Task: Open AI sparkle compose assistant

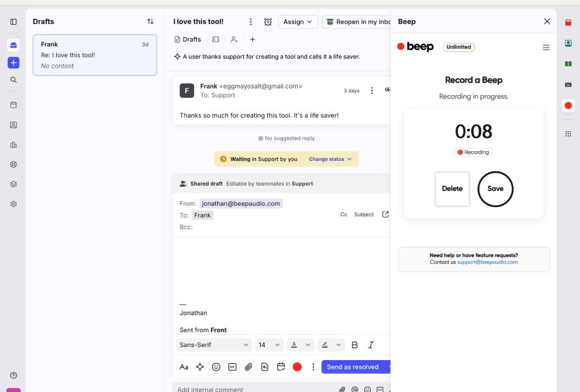Action: coord(200,367)
